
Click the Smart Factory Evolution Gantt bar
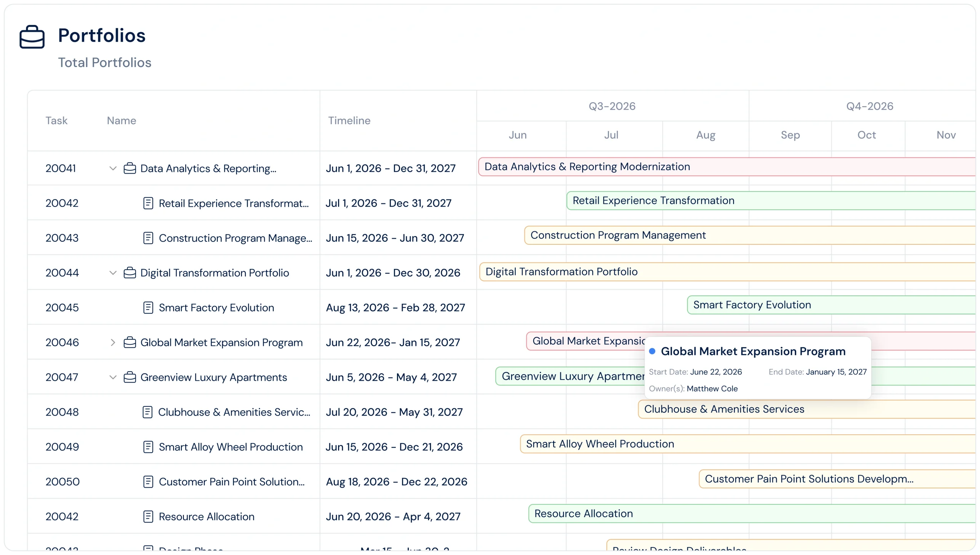[x=831, y=305]
